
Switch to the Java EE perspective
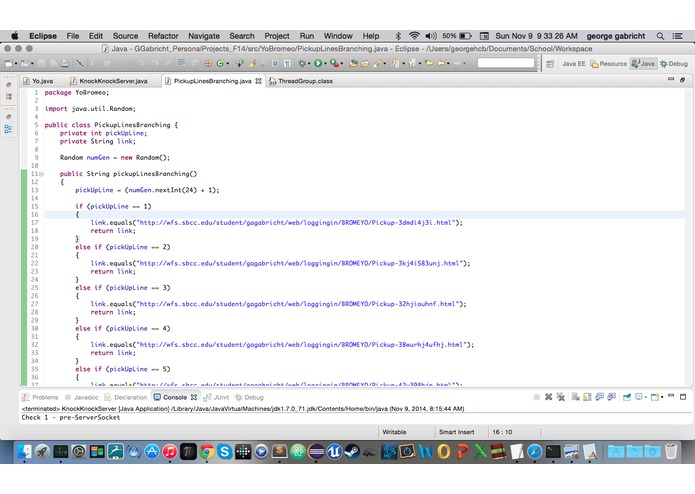(574, 64)
